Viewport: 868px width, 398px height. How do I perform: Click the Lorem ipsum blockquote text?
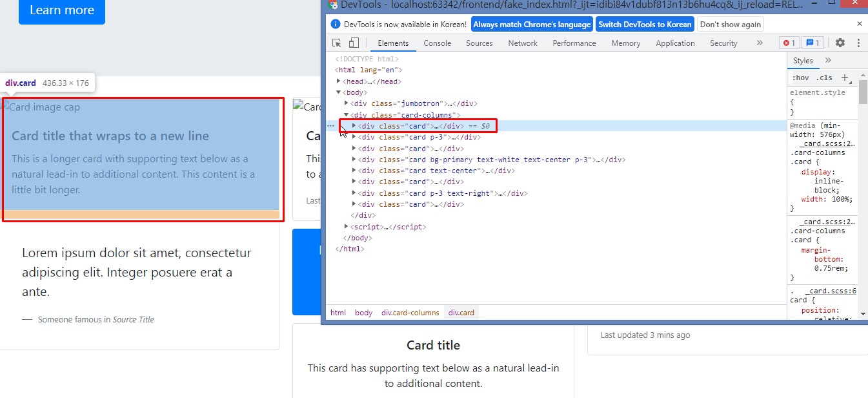point(137,272)
